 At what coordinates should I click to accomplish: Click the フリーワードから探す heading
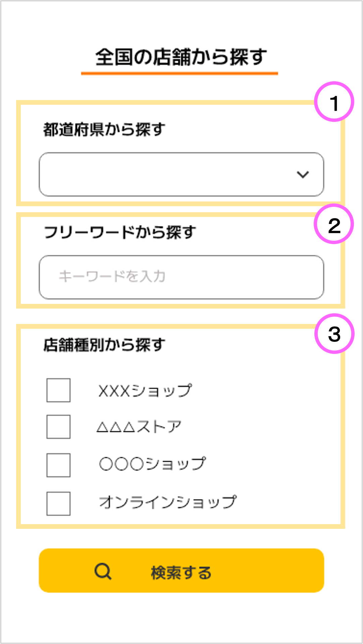coord(120,232)
